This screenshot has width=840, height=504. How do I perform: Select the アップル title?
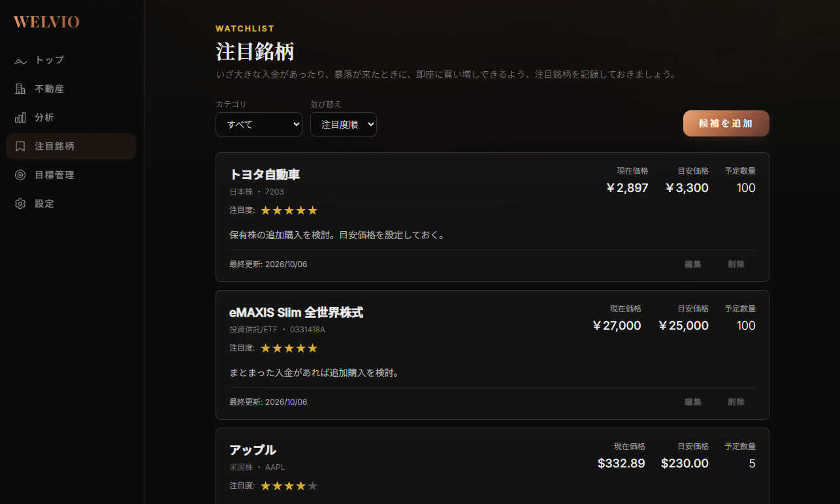coord(253,450)
